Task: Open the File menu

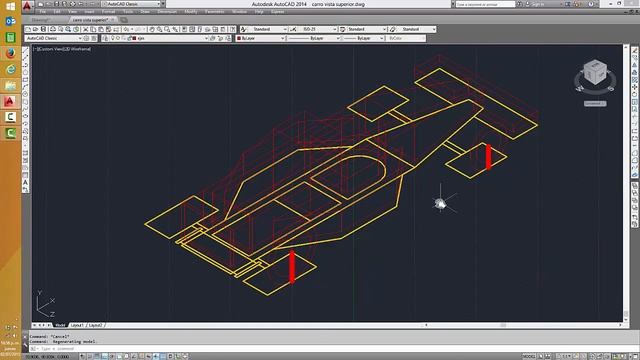Action: [x=42, y=12]
